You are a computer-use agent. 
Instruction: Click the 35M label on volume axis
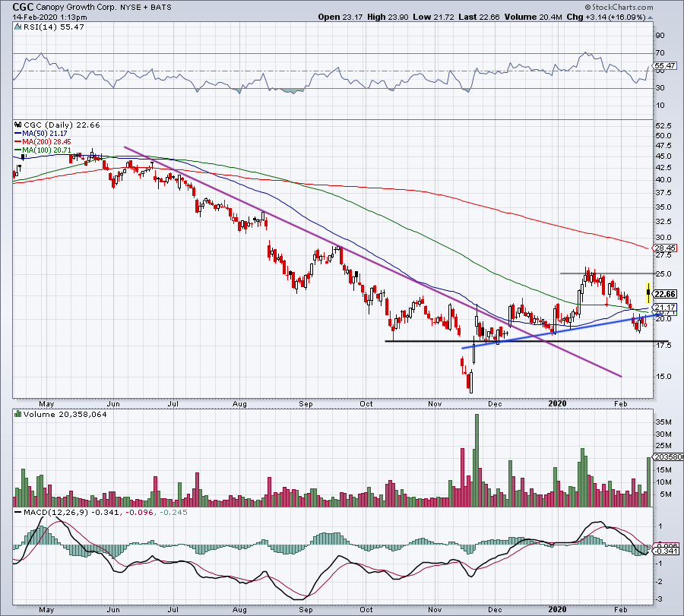663,422
